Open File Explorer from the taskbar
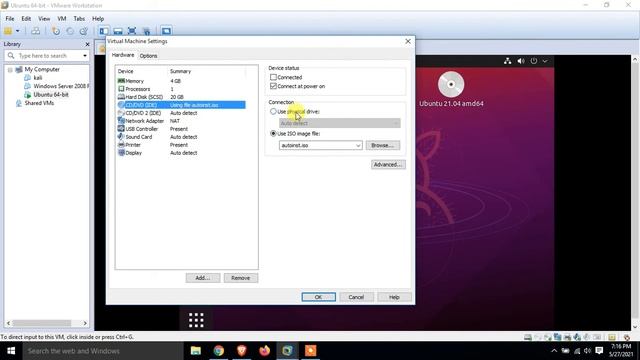The image size is (640, 360). pos(196,351)
